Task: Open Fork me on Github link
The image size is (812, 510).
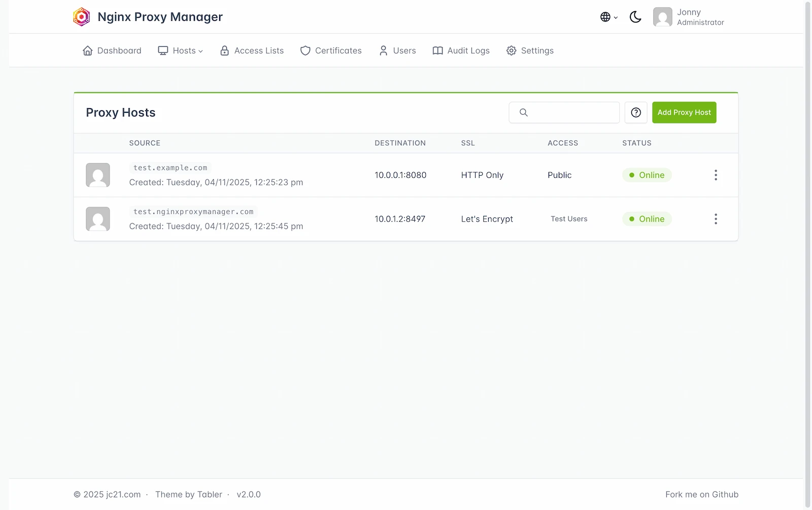Action: pos(702,494)
